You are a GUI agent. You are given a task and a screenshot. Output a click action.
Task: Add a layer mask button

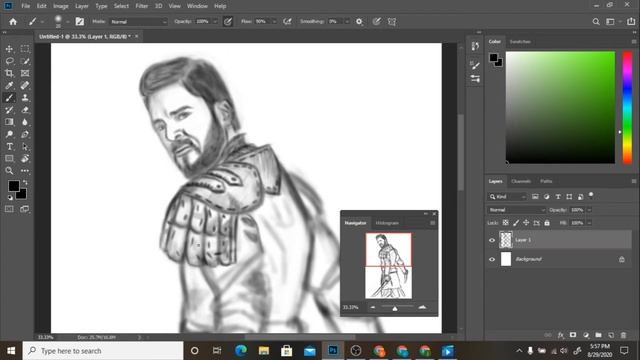click(573, 335)
